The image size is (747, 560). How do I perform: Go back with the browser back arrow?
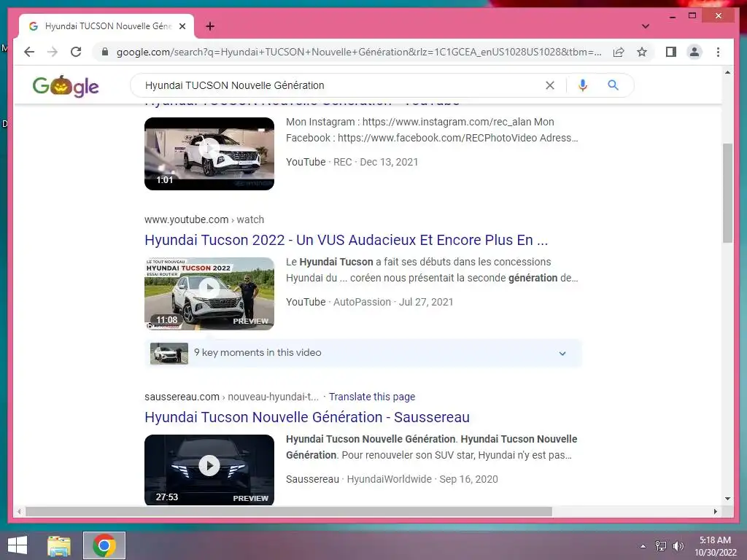[29, 52]
